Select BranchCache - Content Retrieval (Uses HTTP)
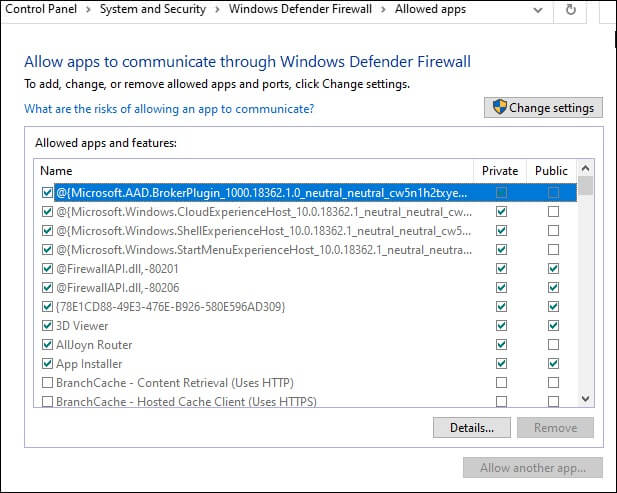Screen dimensions: 617x493 [x=175, y=382]
